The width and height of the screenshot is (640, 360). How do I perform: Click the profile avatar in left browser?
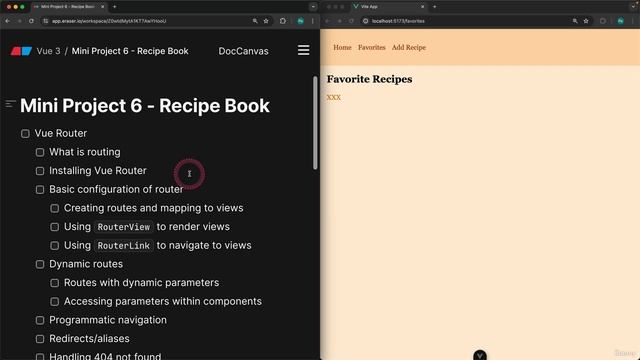[300, 21]
